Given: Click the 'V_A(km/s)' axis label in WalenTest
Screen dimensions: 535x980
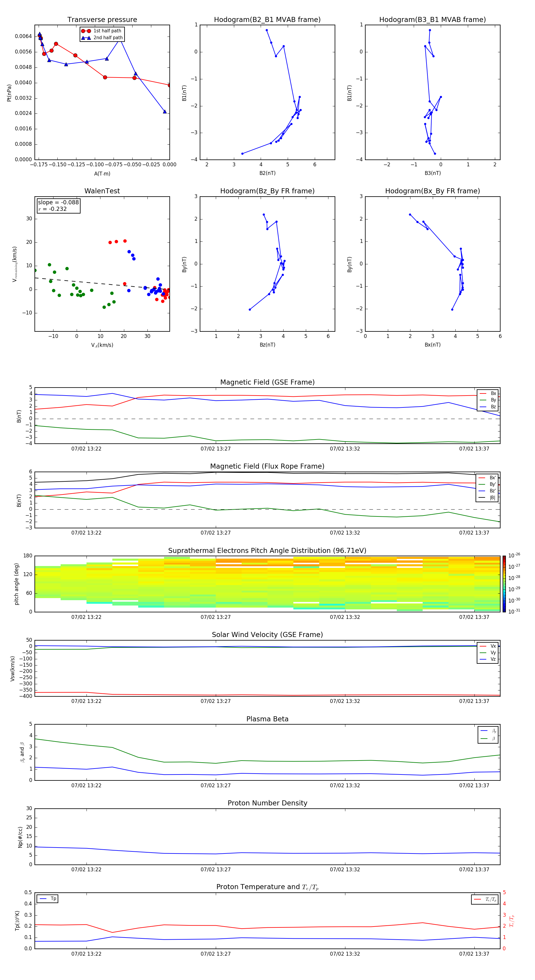Looking at the screenshot, I should pyautogui.click(x=102, y=345).
